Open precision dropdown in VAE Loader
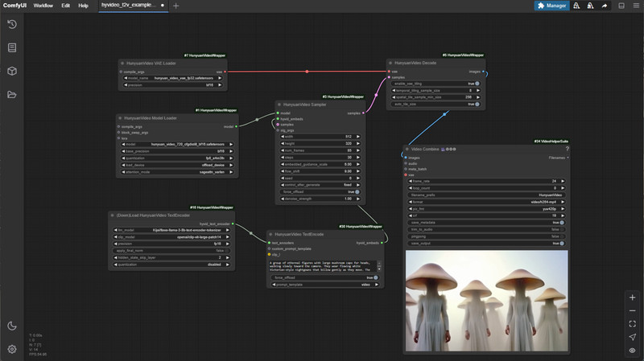Screen dimensions: 644x361 (x=172, y=85)
